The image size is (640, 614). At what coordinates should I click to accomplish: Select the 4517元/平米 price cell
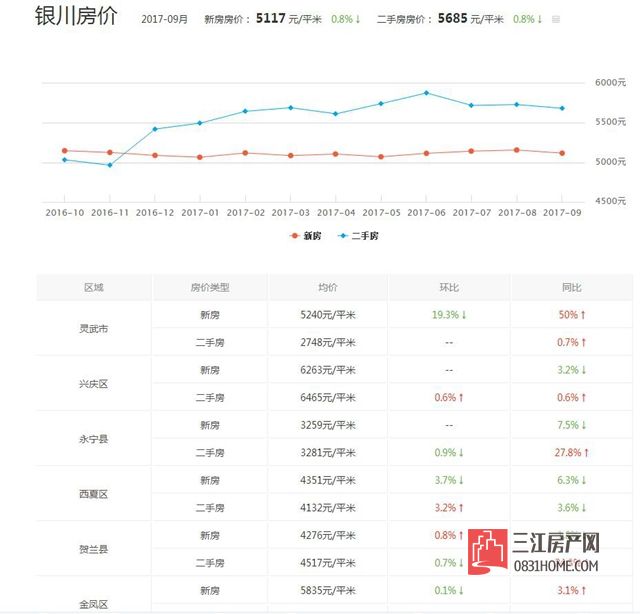tap(328, 563)
